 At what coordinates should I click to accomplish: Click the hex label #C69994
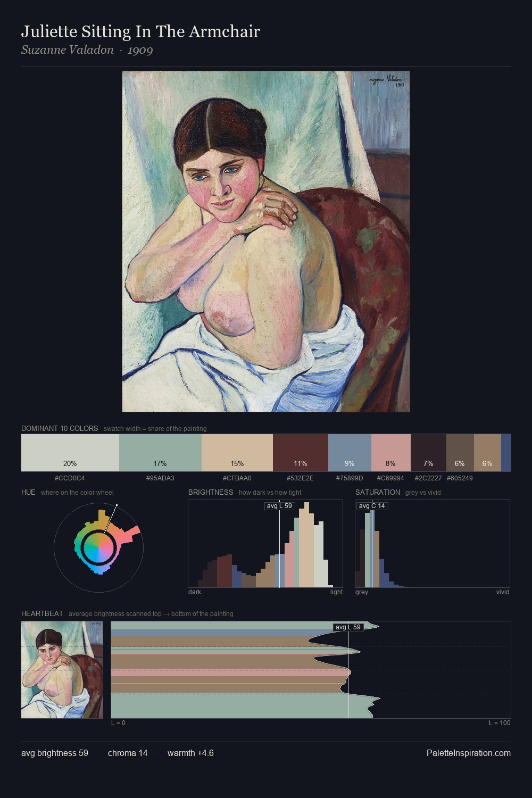[390, 478]
